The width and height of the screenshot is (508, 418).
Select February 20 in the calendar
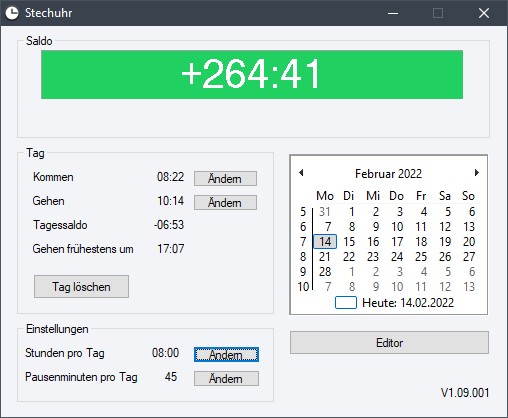[x=469, y=242]
